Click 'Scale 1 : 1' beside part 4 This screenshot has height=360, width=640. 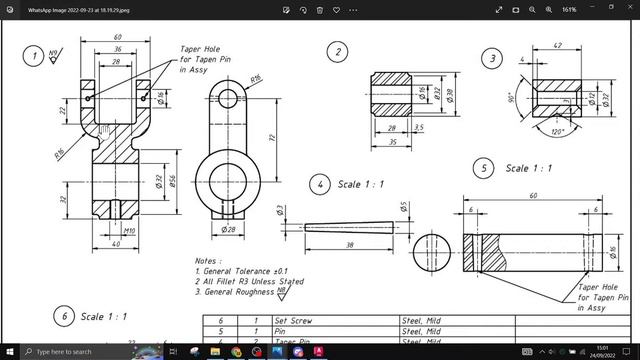[361, 184]
